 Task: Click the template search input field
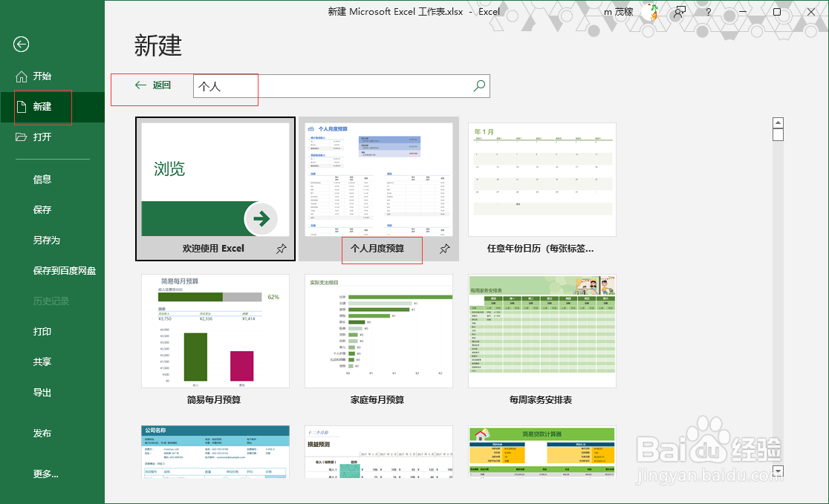[x=333, y=86]
